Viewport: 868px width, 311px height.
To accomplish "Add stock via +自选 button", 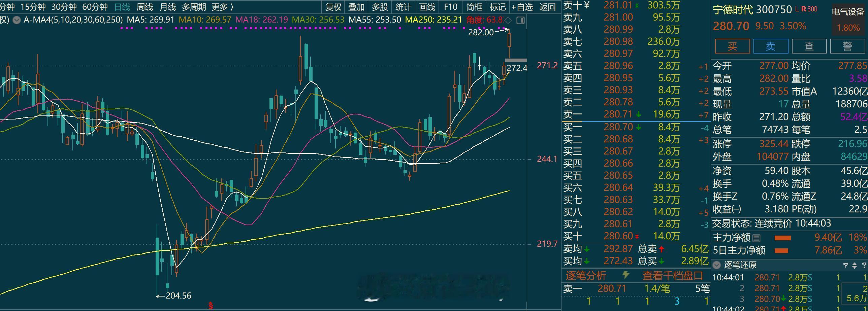I will (522, 7).
